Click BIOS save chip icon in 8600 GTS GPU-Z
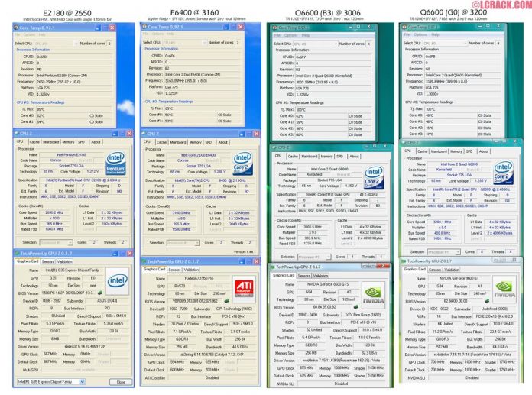Screen dimensions: 532x395 tap(356, 307)
